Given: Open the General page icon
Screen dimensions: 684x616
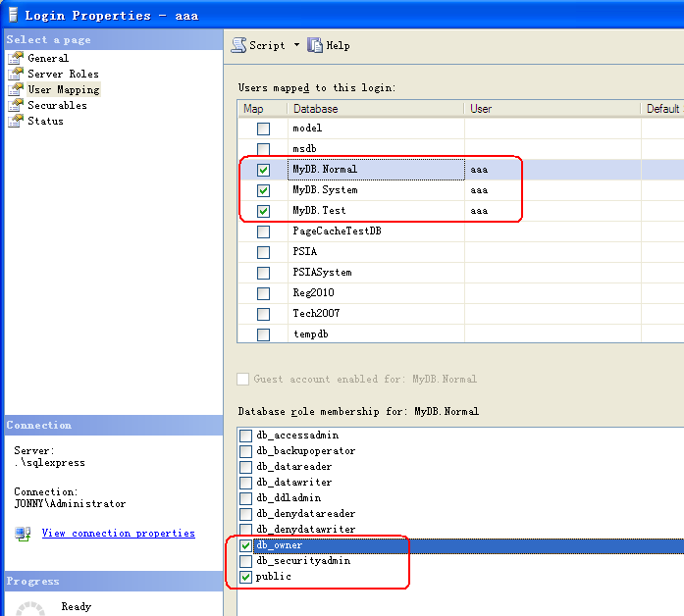Looking at the screenshot, I should [x=15, y=58].
